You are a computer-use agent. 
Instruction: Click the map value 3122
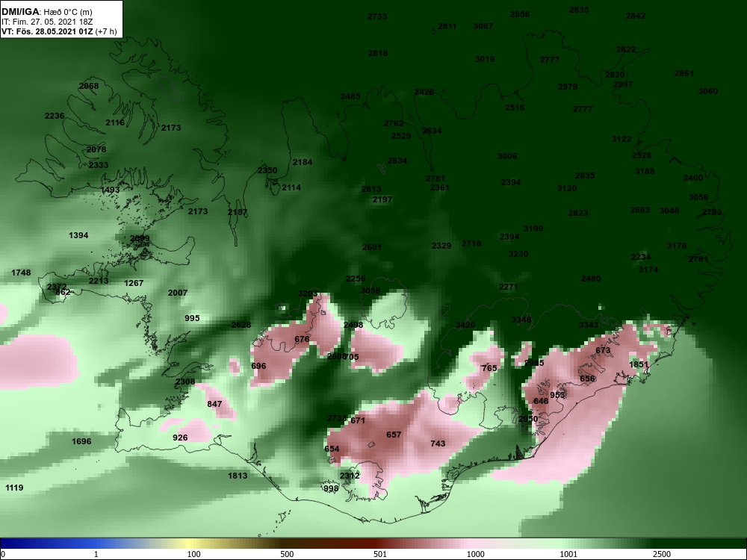622,139
